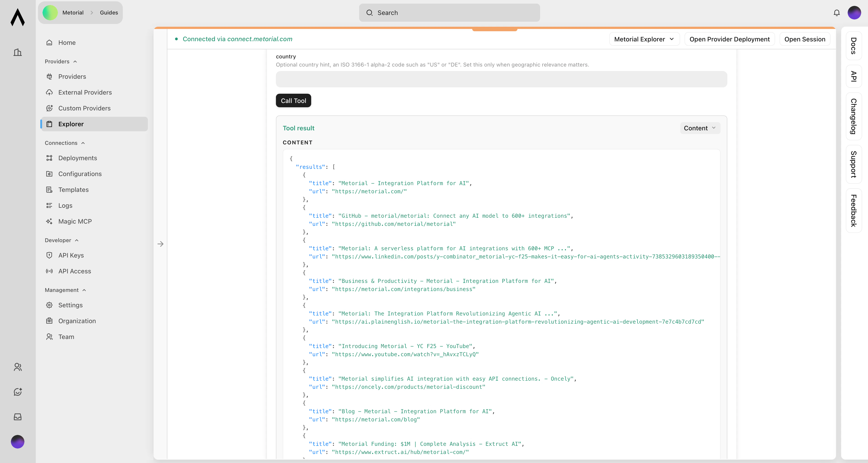868x463 pixels.
Task: Open the vertical Changelog tab
Action: click(x=854, y=116)
